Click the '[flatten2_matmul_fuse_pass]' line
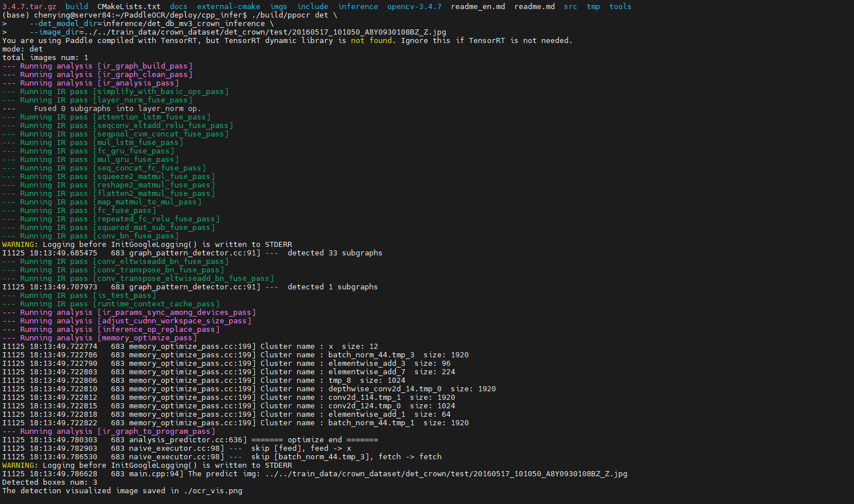Viewport: 854px width, 504px height. (109, 193)
